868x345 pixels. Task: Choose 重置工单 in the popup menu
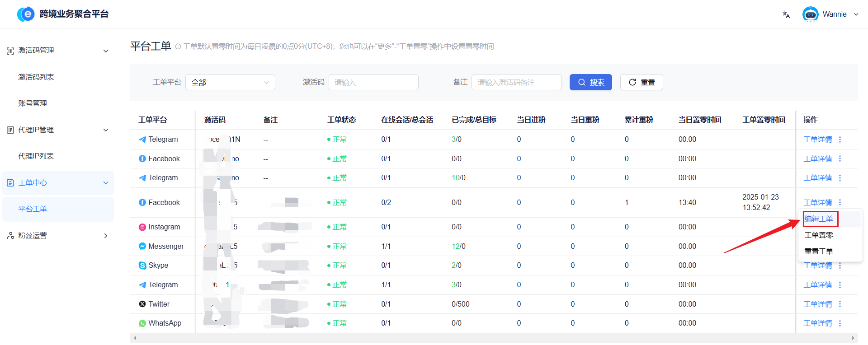[819, 252]
